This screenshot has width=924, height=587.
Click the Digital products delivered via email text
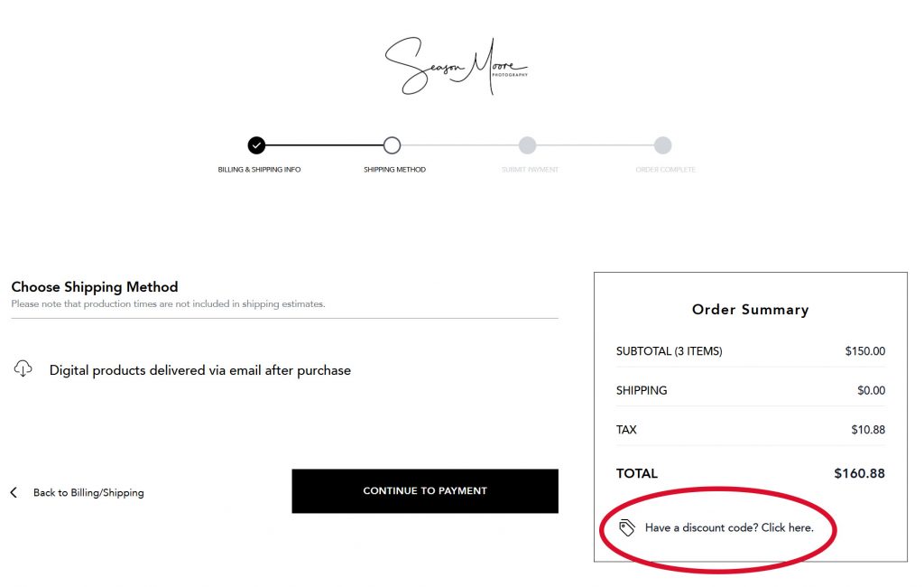(x=199, y=370)
